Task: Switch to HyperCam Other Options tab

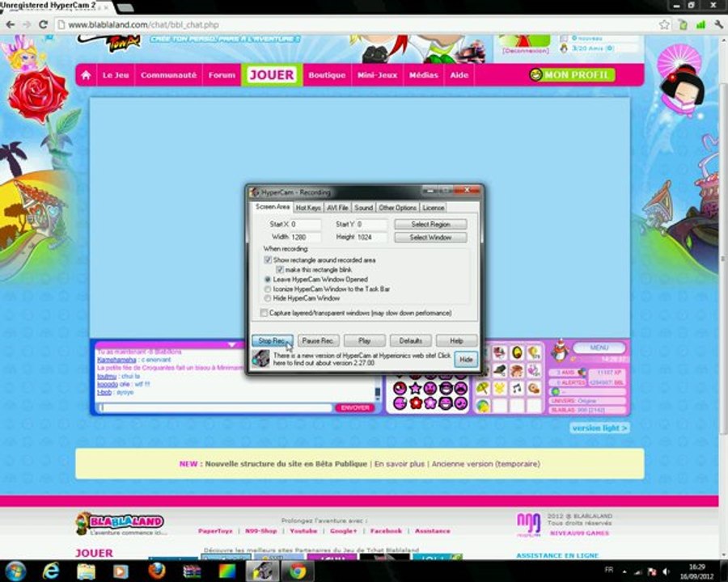Action: 397,208
